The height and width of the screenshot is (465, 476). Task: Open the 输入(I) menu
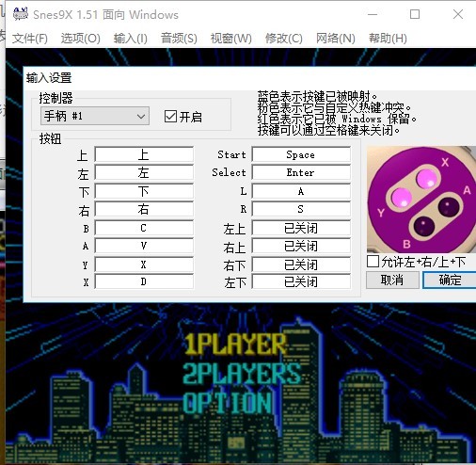pyautogui.click(x=131, y=39)
